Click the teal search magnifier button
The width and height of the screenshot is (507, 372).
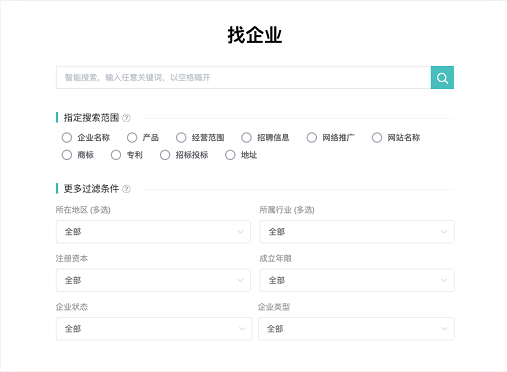442,77
